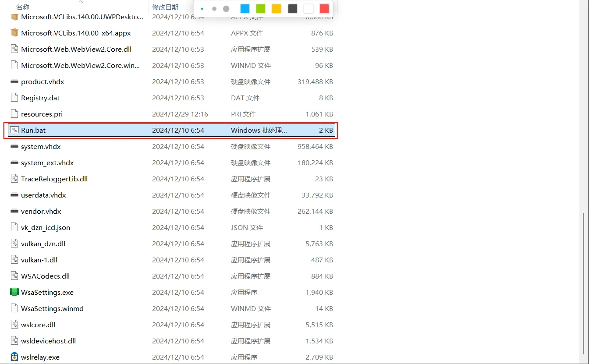Collapse sort arrow above 名称 column
589x364 pixels.
point(81,2)
